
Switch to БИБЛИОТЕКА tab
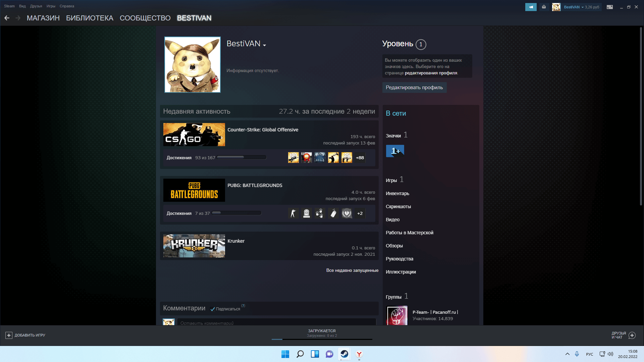(90, 18)
